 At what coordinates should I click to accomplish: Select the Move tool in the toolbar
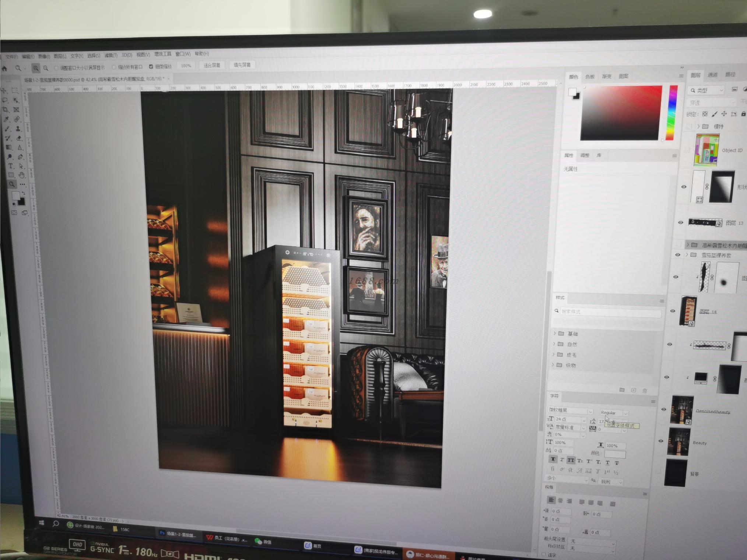(5, 90)
